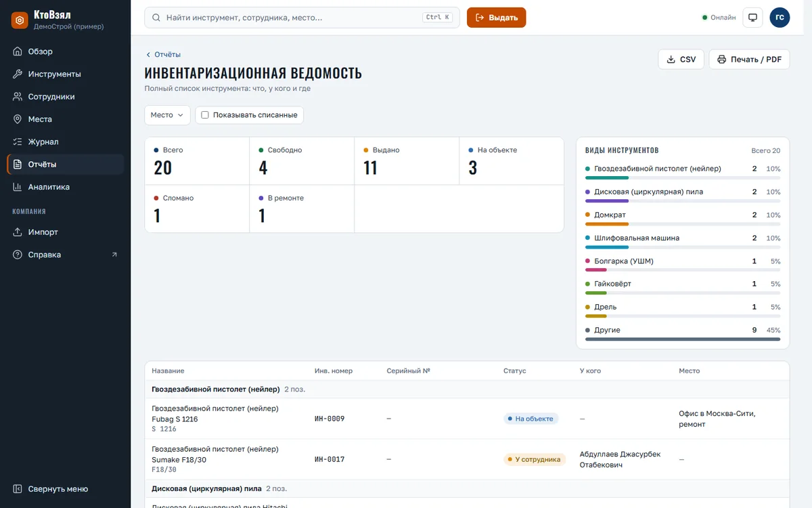Click inventory number ИН-0009
This screenshot has width=812, height=508.
point(330,419)
